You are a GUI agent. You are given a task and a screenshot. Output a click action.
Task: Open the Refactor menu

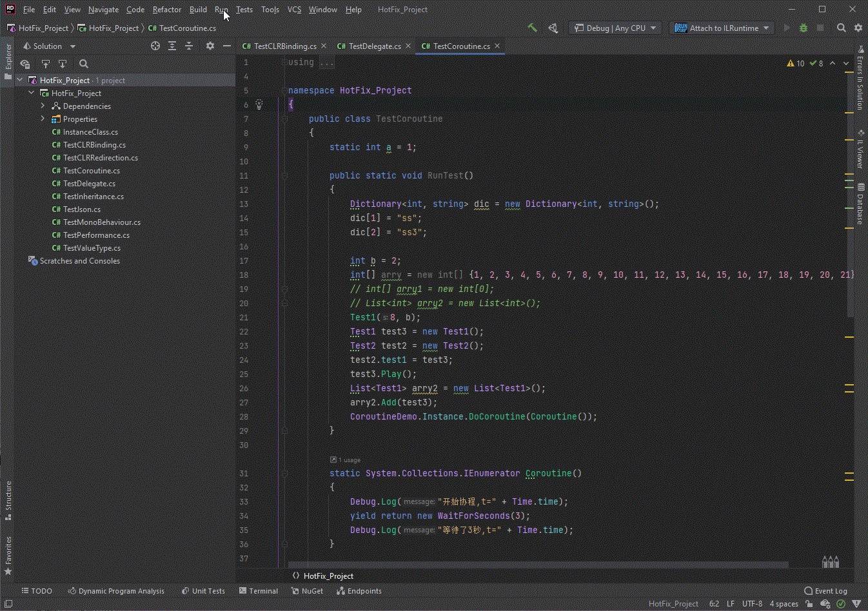click(x=166, y=9)
